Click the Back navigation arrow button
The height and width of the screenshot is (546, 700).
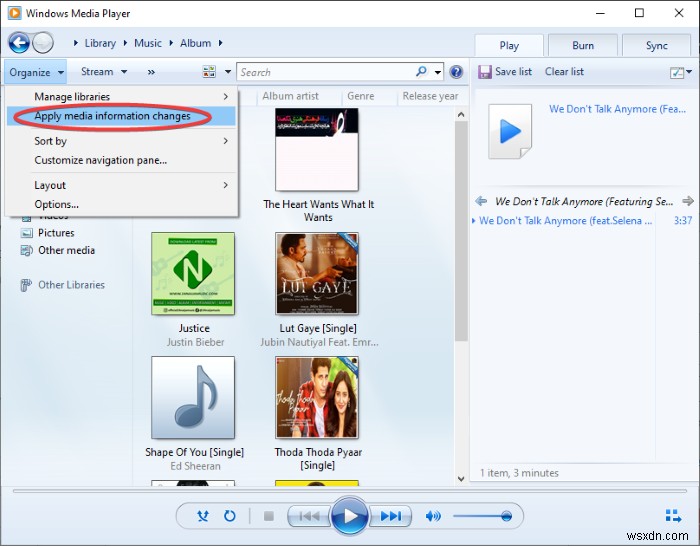pyautogui.click(x=19, y=43)
